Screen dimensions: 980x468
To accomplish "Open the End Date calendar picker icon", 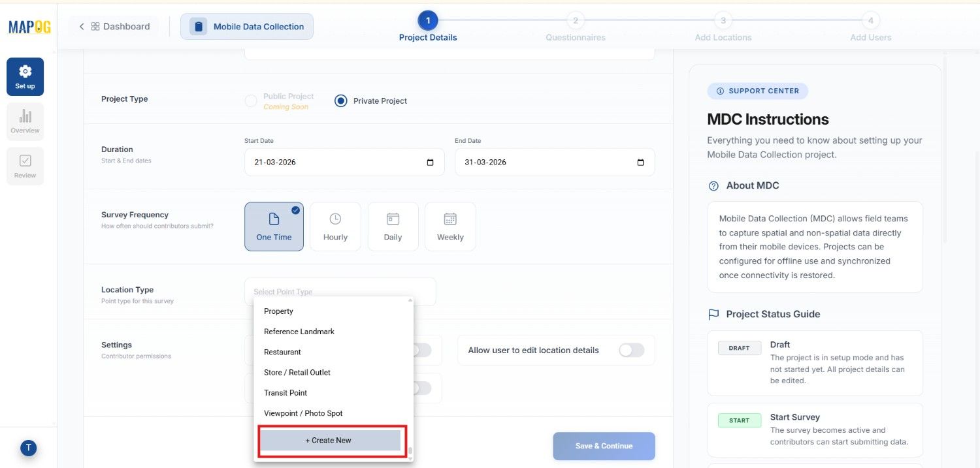I will (x=641, y=162).
